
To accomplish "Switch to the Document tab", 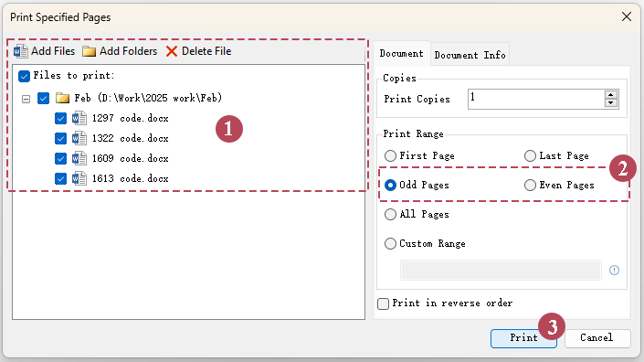I will [401, 53].
